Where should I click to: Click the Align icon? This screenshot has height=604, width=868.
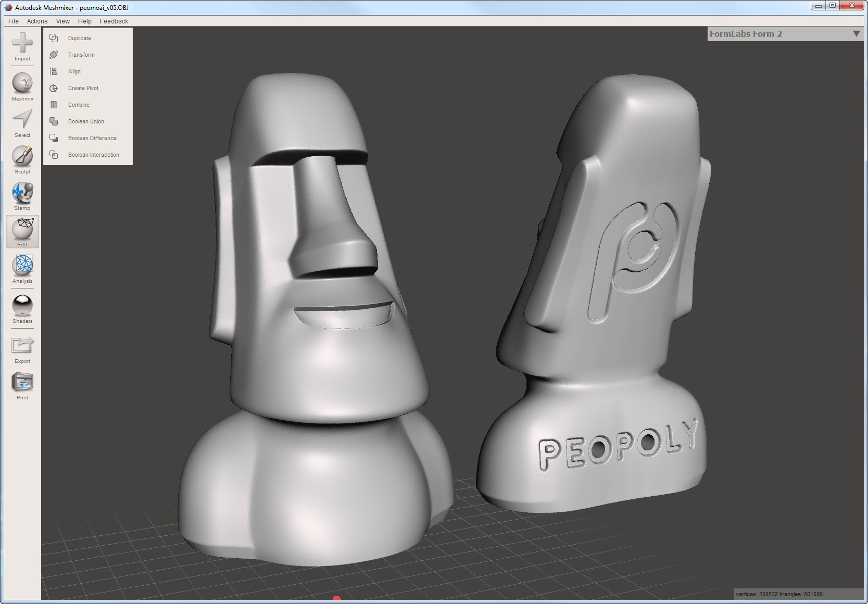pyautogui.click(x=54, y=71)
